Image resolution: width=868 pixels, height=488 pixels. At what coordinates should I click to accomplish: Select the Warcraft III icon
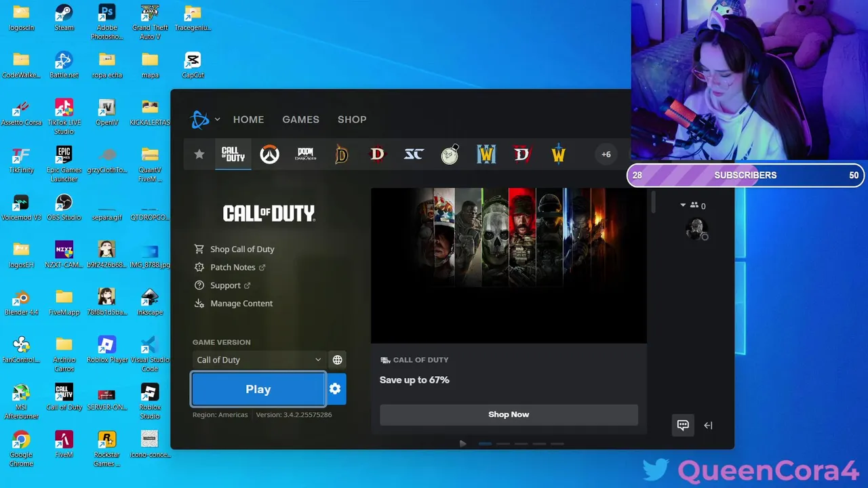pos(486,155)
